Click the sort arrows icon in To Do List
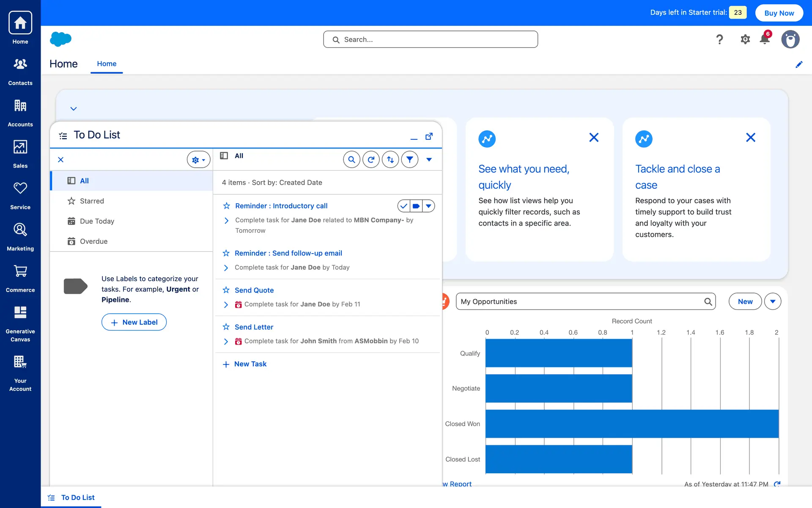 pyautogui.click(x=390, y=160)
